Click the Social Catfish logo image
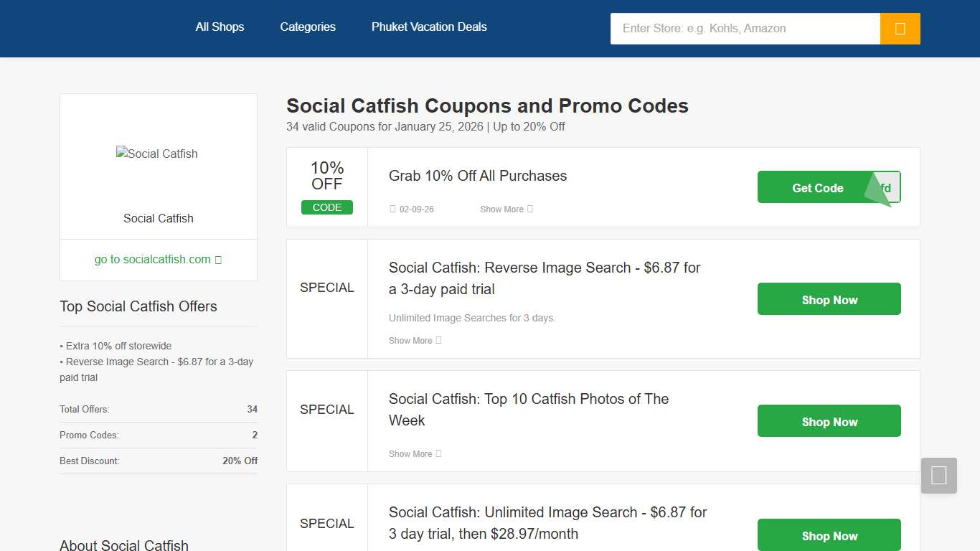Viewport: 980px width, 551px height. 157,154
